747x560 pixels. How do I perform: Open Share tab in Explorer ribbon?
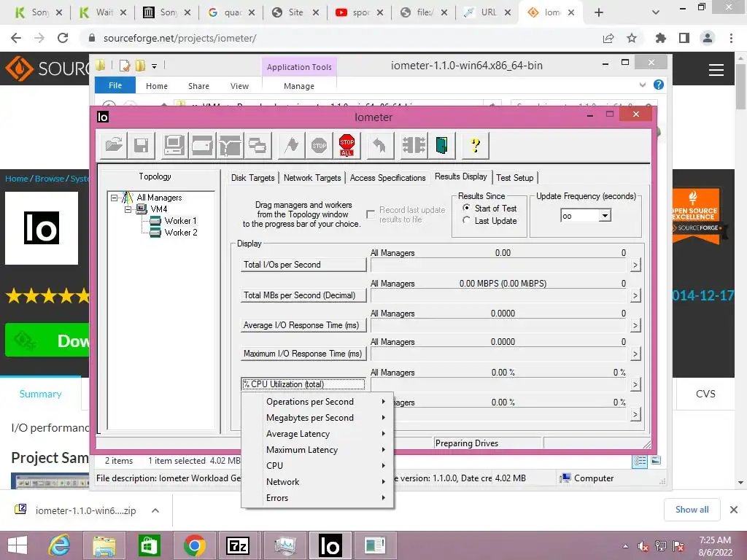point(198,86)
